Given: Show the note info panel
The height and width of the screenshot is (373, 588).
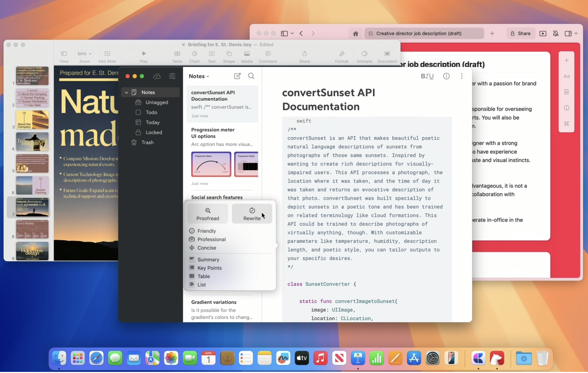Looking at the screenshot, I should point(446,76).
